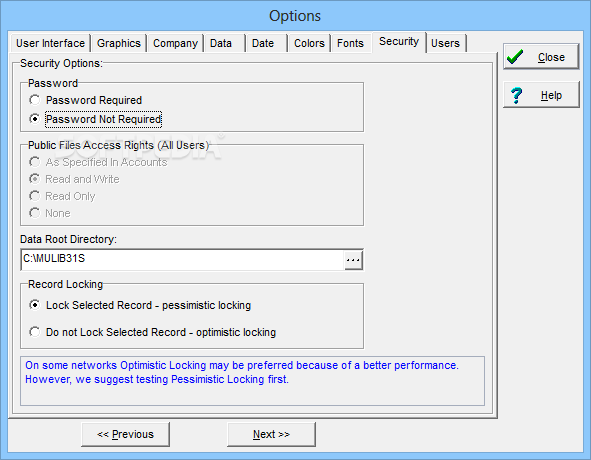Click the Data Root Directory label
This screenshot has width=591, height=460.
point(69,239)
